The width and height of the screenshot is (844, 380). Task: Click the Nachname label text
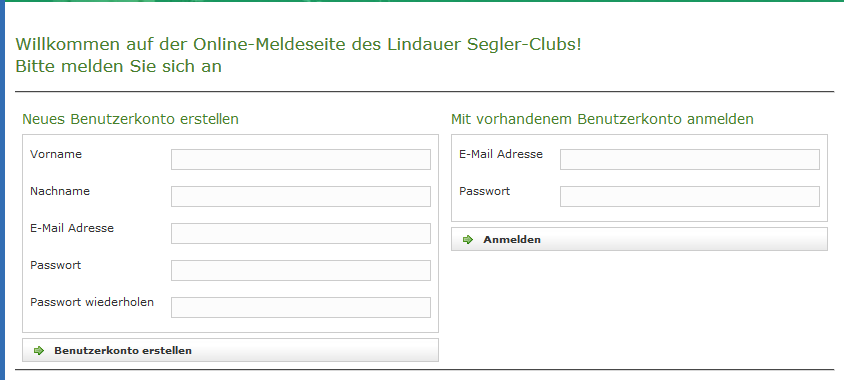click(x=60, y=191)
